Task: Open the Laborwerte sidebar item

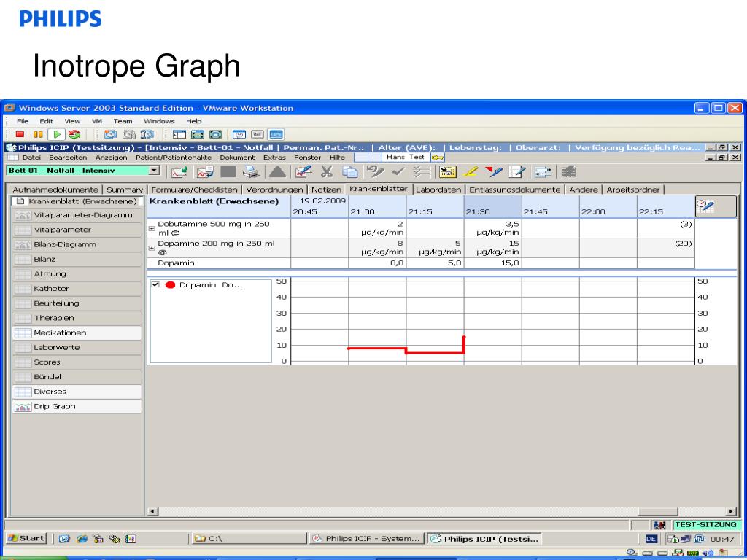Action: (77, 348)
